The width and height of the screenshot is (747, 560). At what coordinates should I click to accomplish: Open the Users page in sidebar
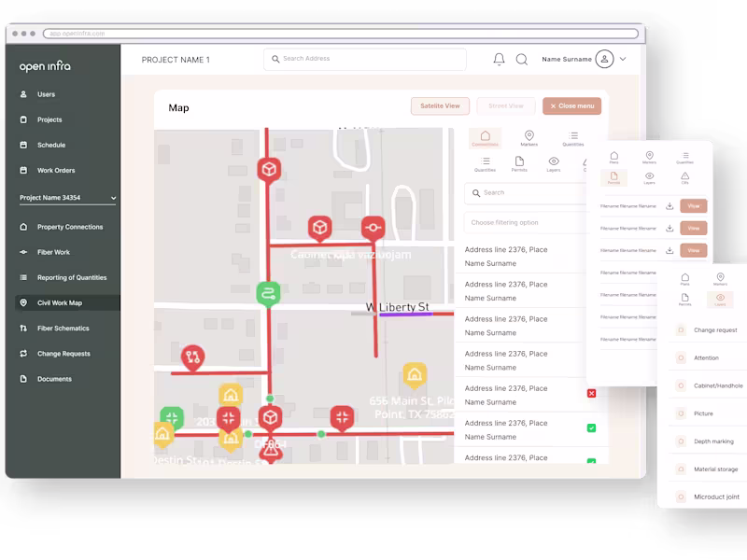46,94
